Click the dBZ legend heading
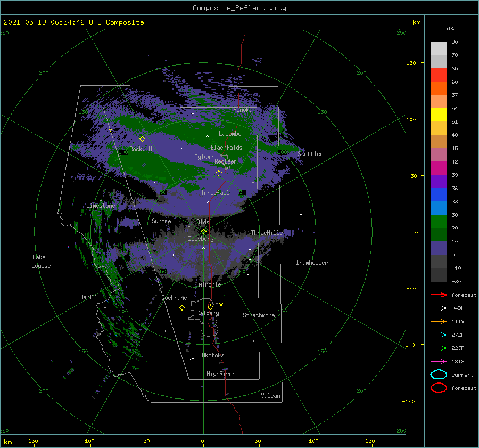Screen dimensions: 479x448 pyautogui.click(x=451, y=28)
